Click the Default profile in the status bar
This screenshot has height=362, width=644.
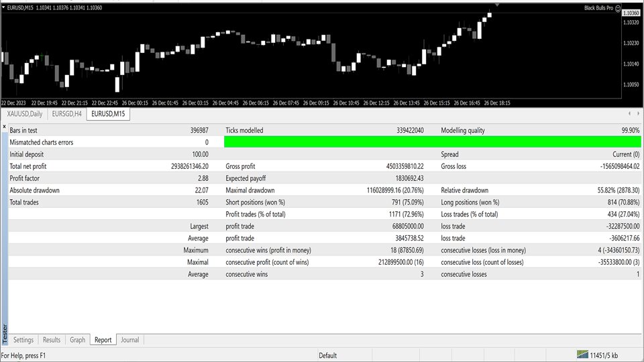328,355
